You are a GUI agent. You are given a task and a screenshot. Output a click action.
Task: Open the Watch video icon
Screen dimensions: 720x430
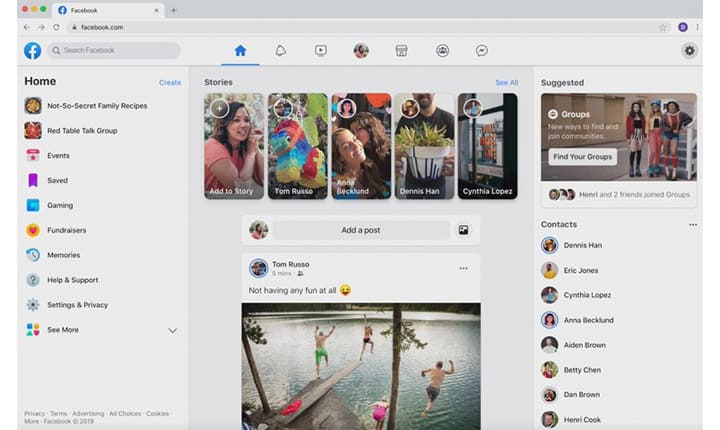pyautogui.click(x=320, y=50)
